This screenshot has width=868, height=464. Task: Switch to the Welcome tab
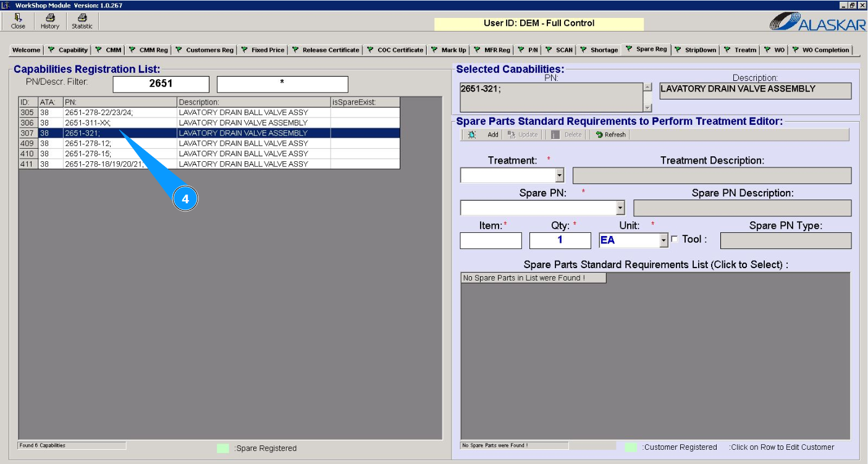(26, 50)
